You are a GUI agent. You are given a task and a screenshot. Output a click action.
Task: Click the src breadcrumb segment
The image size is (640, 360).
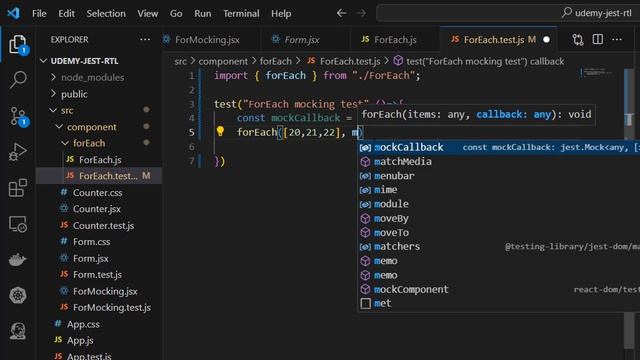coord(180,61)
